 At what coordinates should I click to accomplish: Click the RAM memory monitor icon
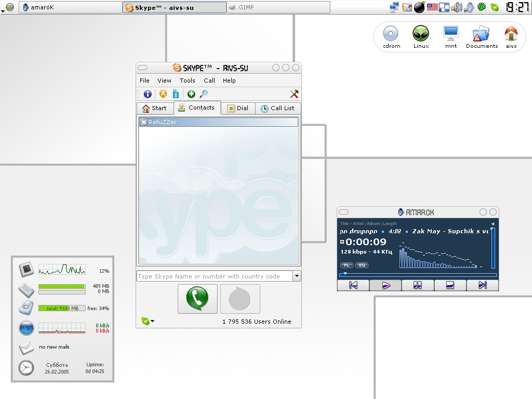pos(26,289)
